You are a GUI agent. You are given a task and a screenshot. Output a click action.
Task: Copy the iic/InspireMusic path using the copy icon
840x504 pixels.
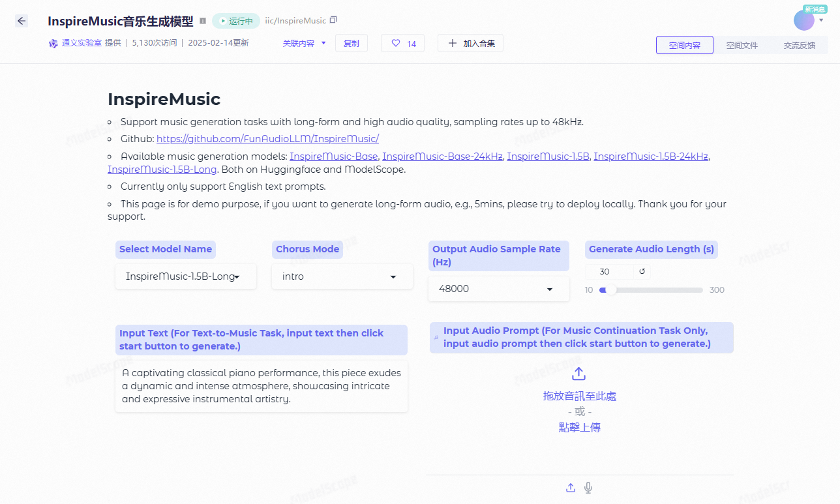click(x=334, y=20)
